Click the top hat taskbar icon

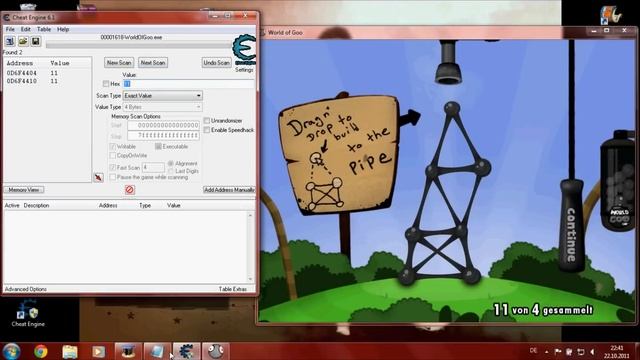[x=128, y=351]
